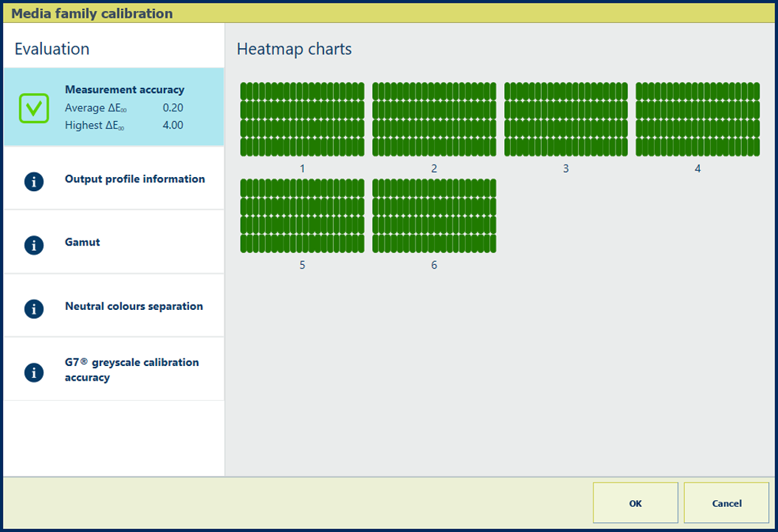Image resolution: width=778 pixels, height=532 pixels.
Task: Open heatmap chart 5 thumbnail
Action: [302, 215]
